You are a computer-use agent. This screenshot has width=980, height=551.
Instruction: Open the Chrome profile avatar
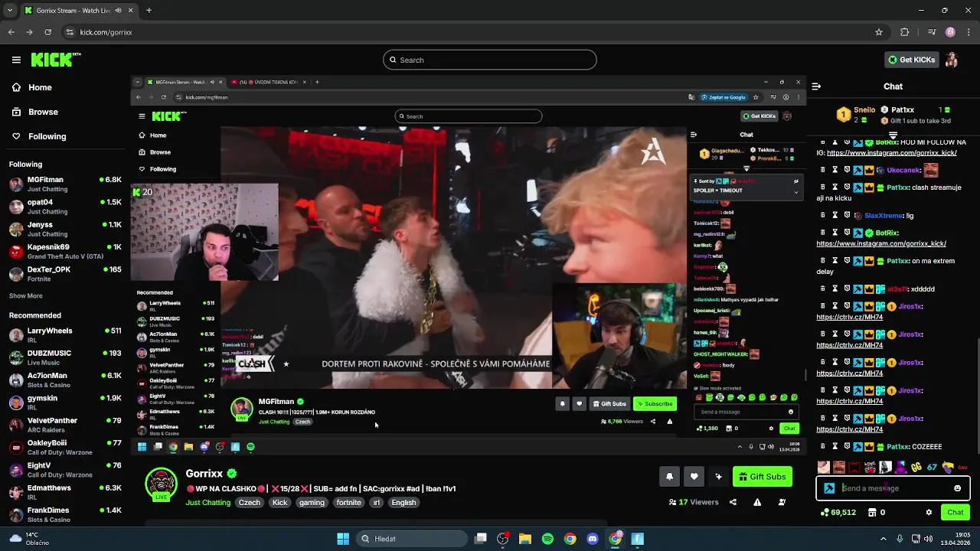(x=950, y=32)
